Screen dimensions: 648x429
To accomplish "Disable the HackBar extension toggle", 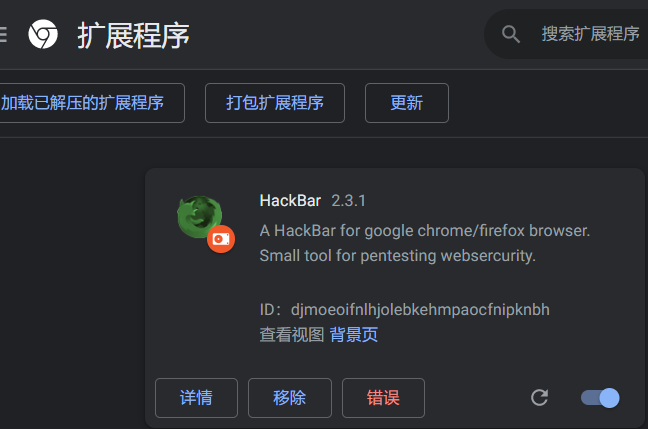I will [x=600, y=398].
